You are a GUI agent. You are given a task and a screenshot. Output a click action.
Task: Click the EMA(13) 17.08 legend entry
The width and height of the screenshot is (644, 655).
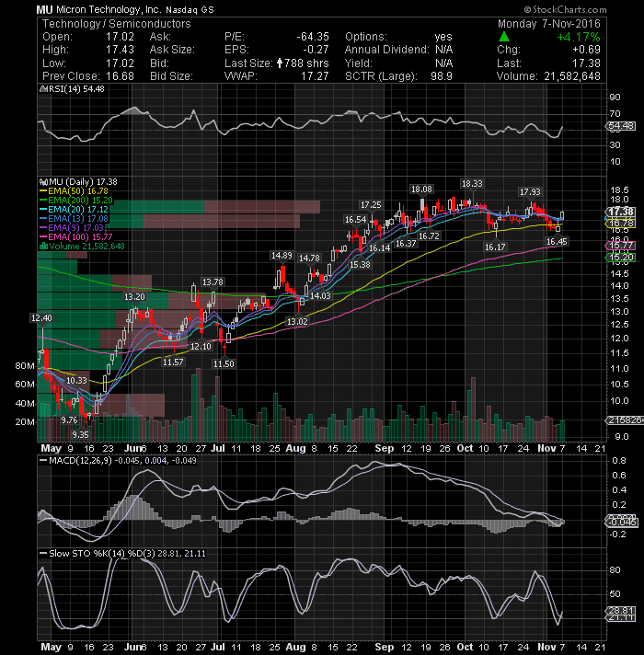78,219
